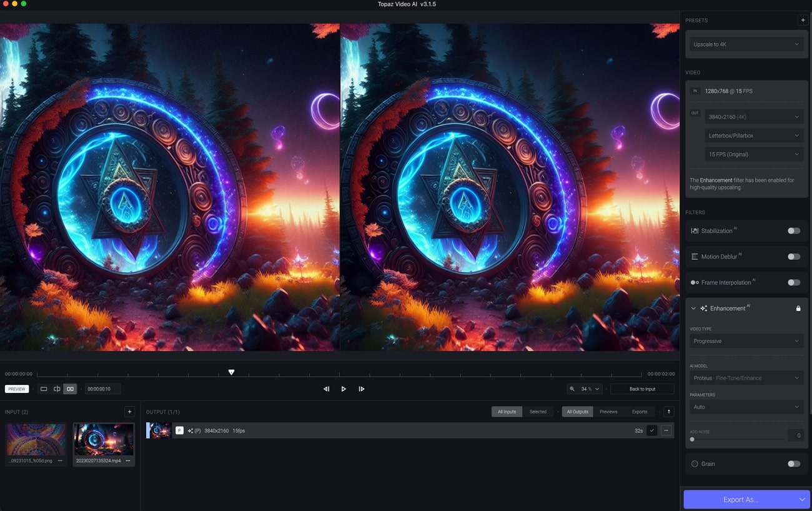Open the AI Model dropdown showing Proteus
Screen dimensions: 812x511
pos(746,377)
